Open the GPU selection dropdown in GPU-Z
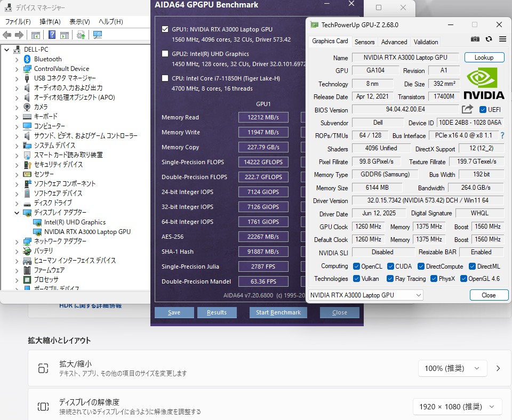 (x=366, y=295)
